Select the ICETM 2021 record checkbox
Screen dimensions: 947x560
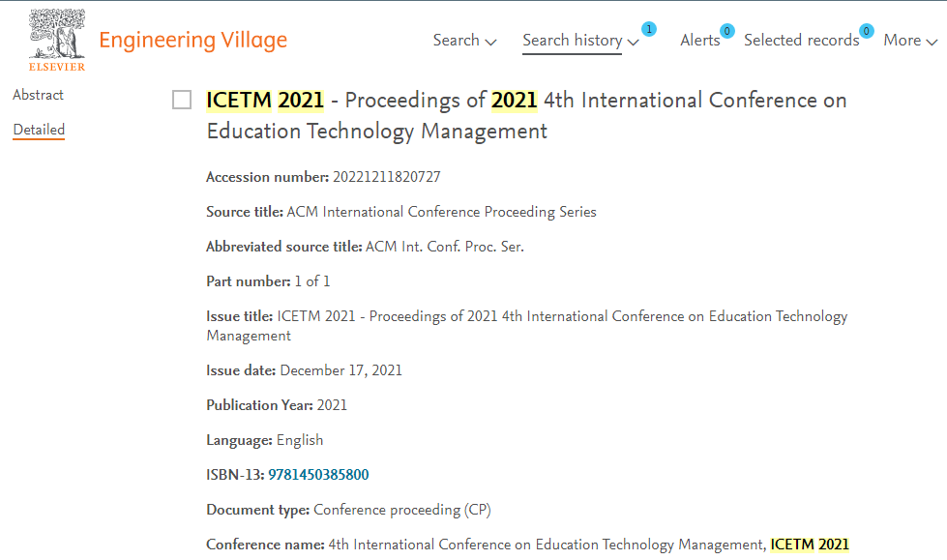(x=182, y=100)
